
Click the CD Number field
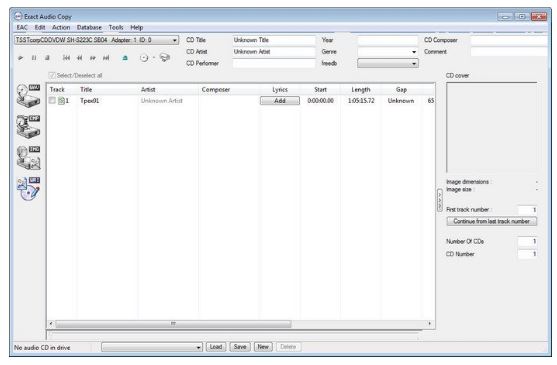pyautogui.click(x=527, y=254)
